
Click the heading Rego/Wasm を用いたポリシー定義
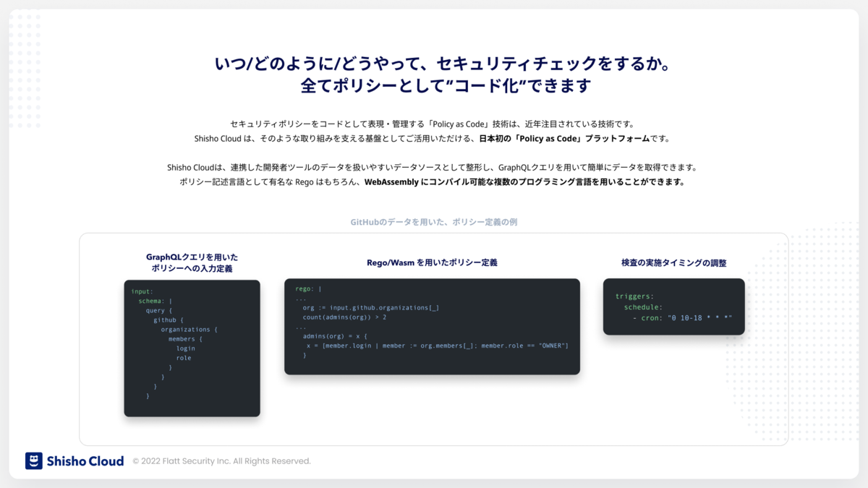432,262
